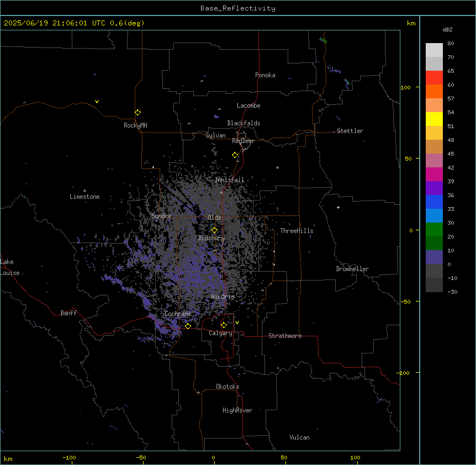Click the Airdrie label
This screenshot has height=465, width=476.
tap(223, 297)
